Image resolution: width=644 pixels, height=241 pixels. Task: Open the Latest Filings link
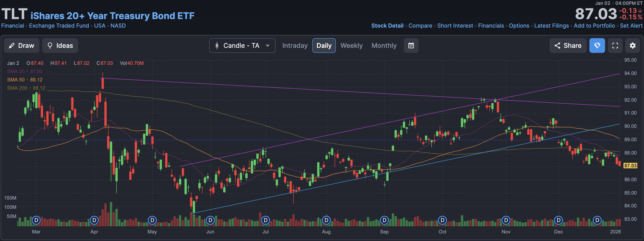551,26
